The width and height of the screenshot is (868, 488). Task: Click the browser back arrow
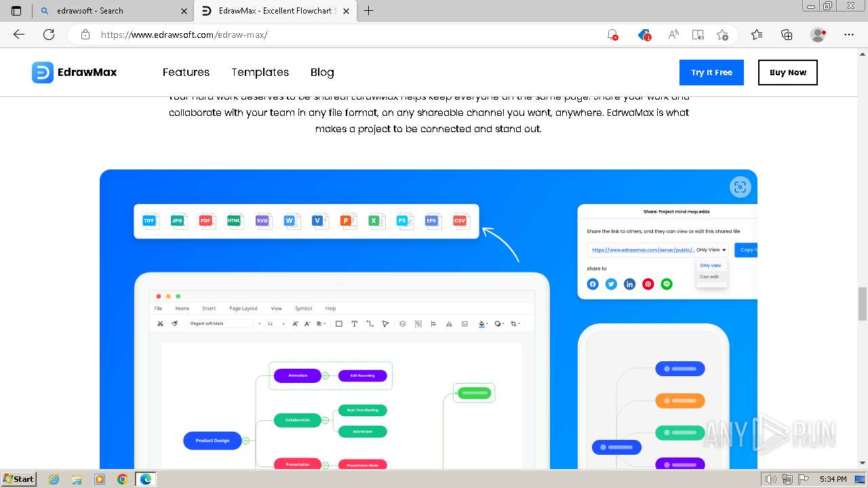coord(19,35)
